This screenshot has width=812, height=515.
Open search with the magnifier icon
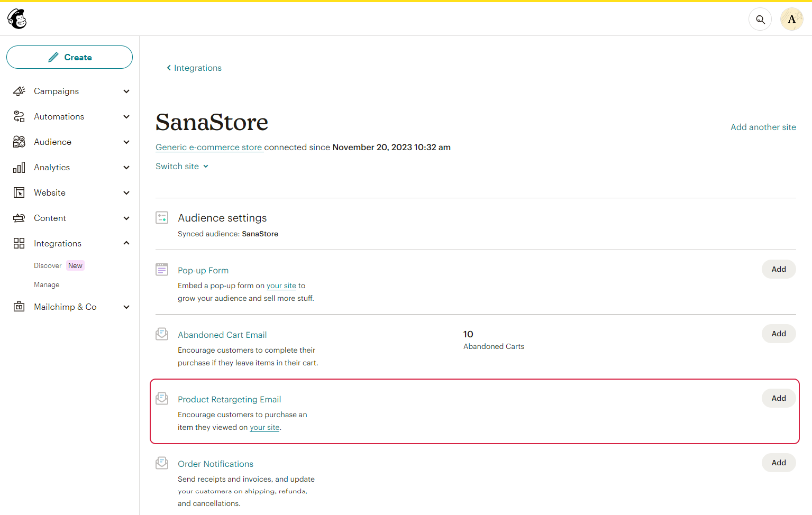click(760, 19)
